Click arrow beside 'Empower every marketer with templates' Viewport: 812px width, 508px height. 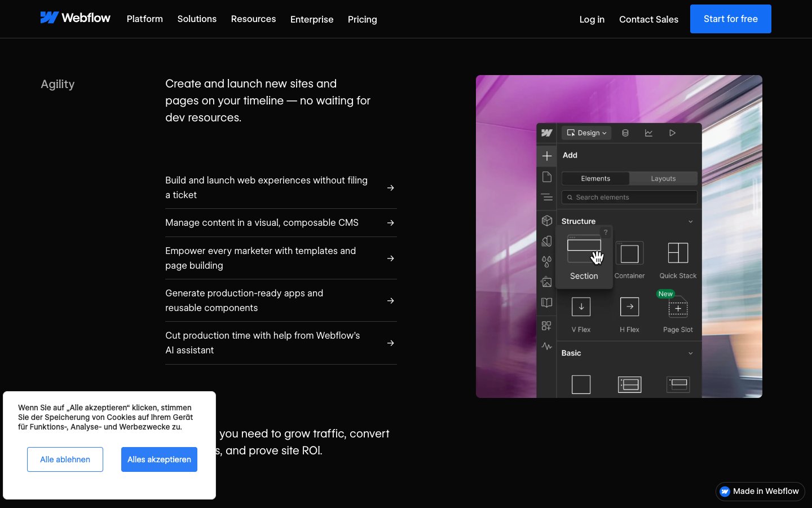[390, 259]
